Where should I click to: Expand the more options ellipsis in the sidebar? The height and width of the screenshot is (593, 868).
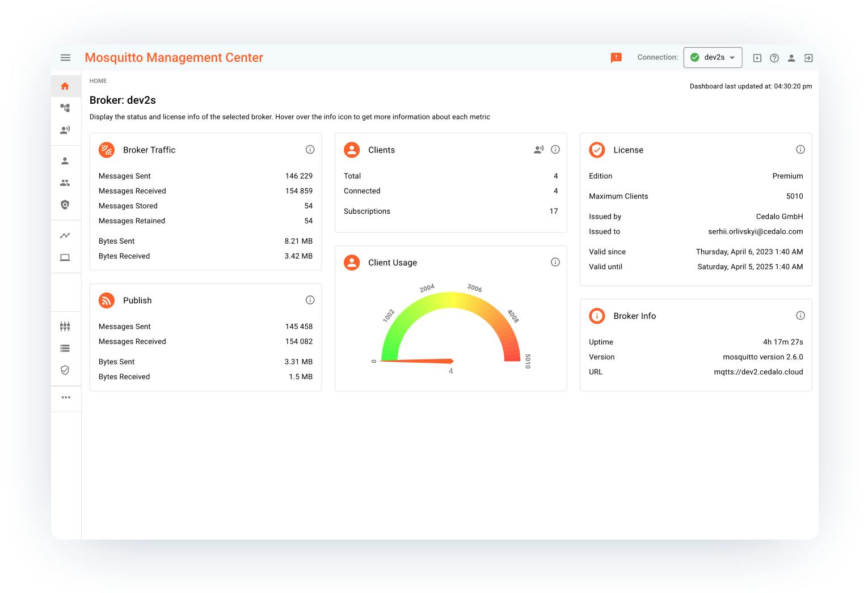65,398
